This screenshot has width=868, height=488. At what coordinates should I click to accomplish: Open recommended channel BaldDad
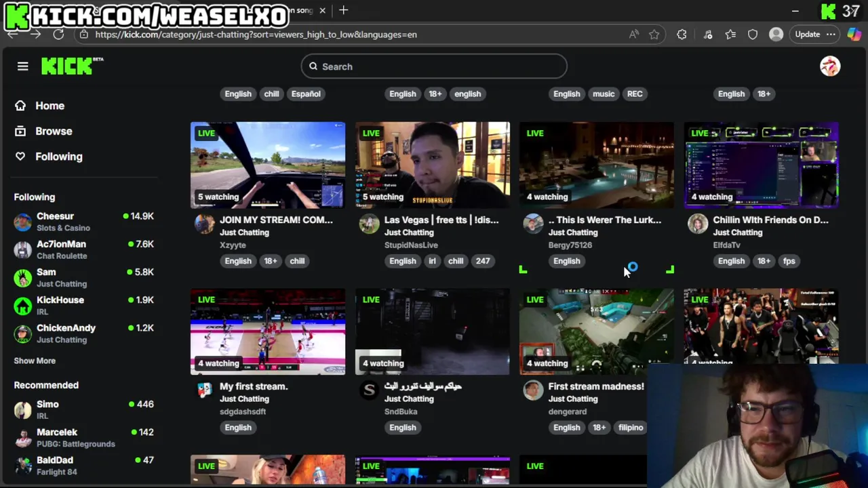pos(84,466)
